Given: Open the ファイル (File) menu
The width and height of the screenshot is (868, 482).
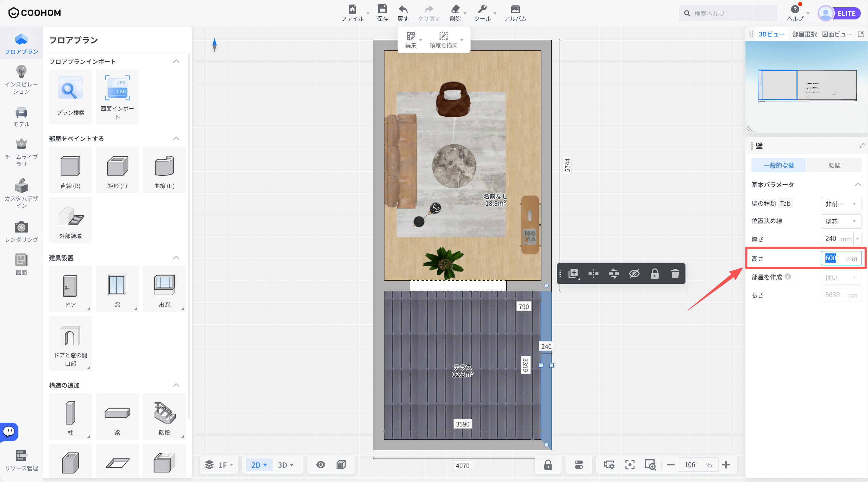Looking at the screenshot, I should [x=353, y=13].
